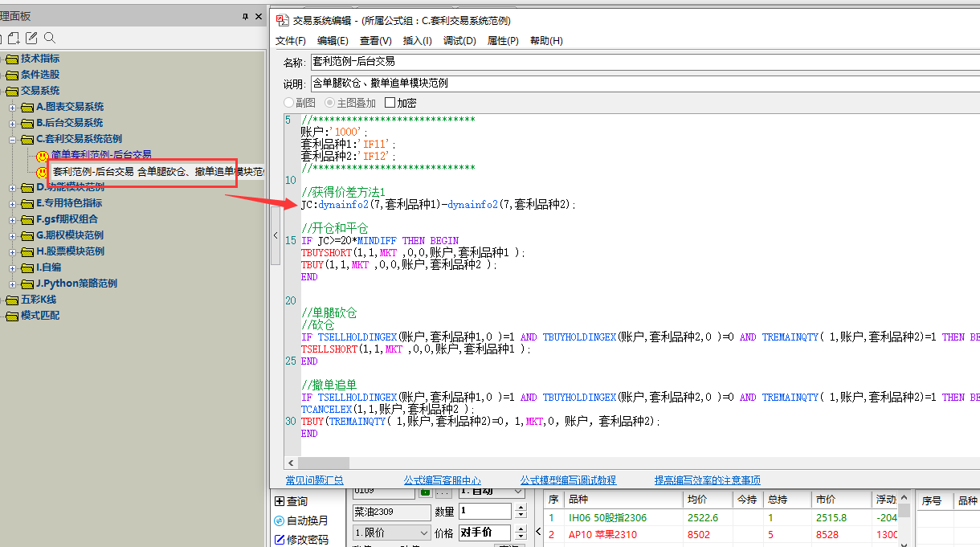Click the 数量 quantity field

coord(485,511)
